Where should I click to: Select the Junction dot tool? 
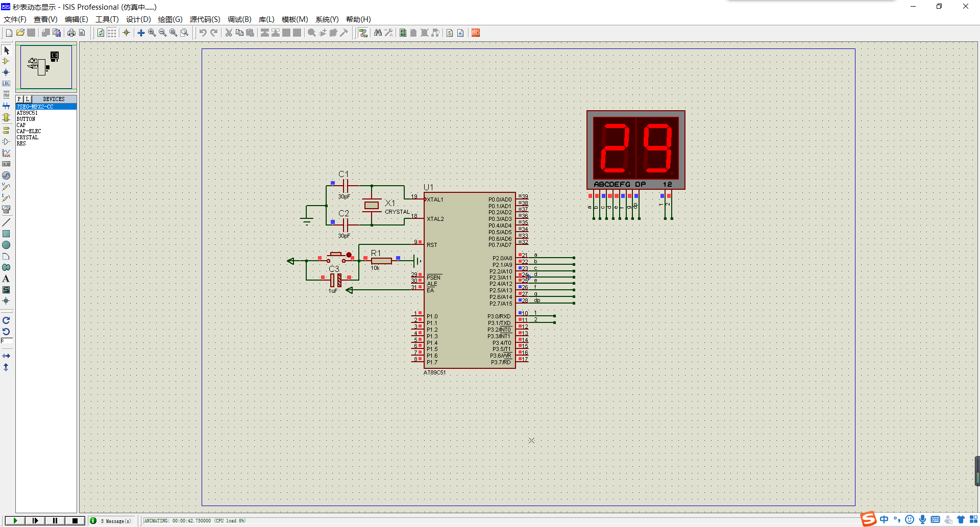coord(6,72)
